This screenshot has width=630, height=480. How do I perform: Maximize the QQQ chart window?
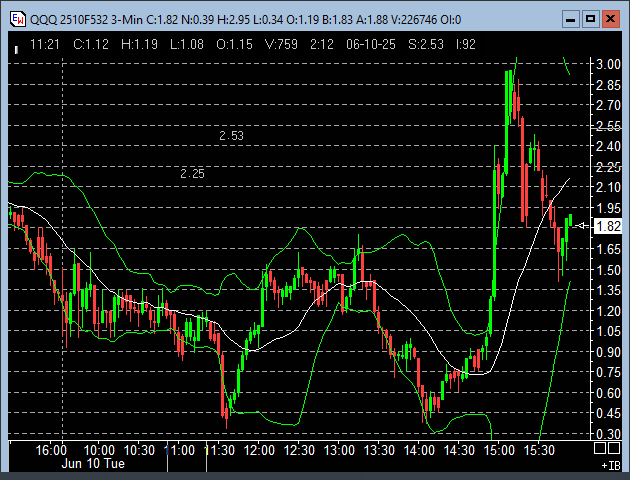[590, 19]
